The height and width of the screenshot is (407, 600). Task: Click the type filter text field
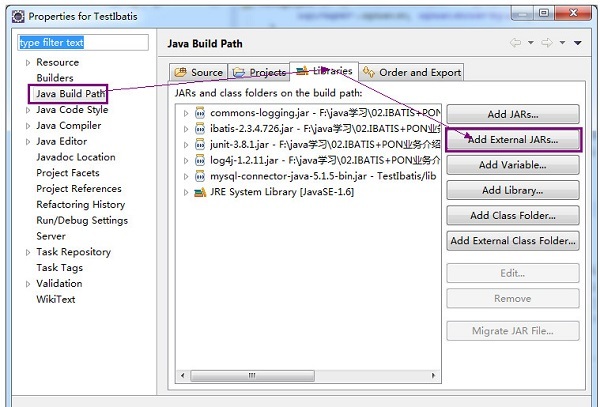(83, 42)
